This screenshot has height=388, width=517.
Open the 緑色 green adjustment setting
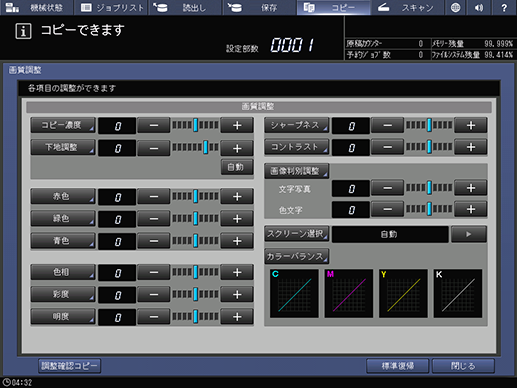click(63, 219)
